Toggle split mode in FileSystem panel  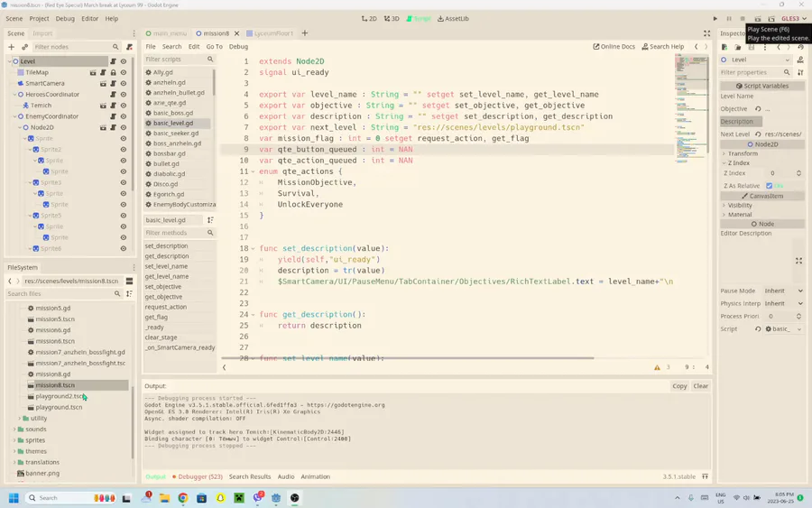pyautogui.click(x=129, y=281)
